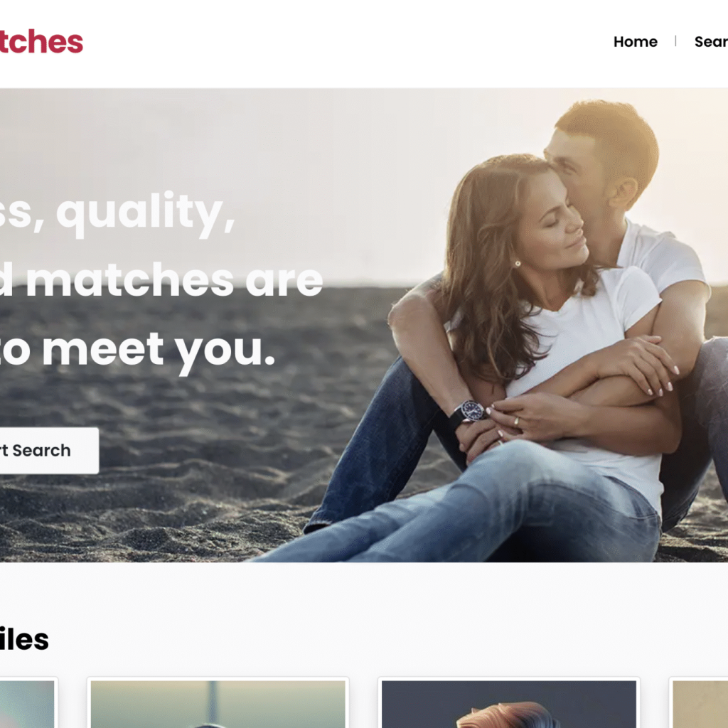Click the headline text 'to meet you.'
This screenshot has height=728, width=728.
pyautogui.click(x=137, y=350)
